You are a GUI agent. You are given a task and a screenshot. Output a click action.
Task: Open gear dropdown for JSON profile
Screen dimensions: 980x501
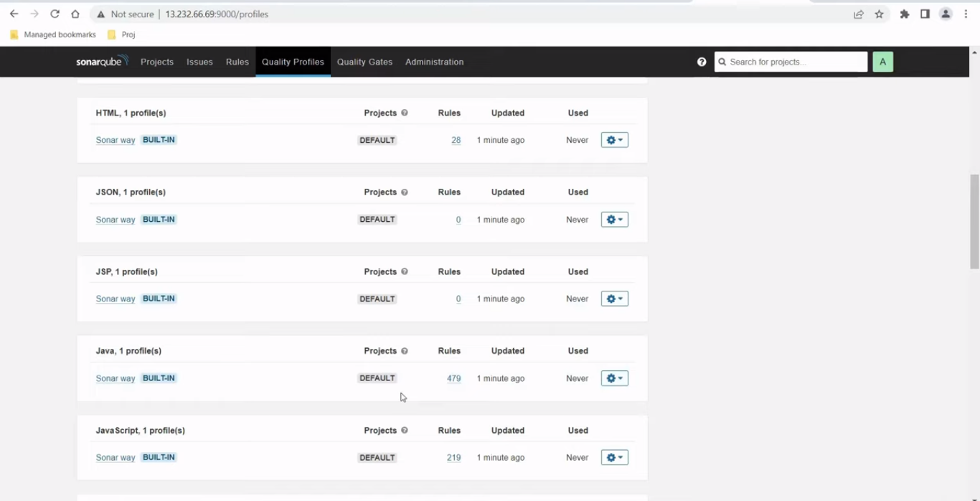[614, 220]
